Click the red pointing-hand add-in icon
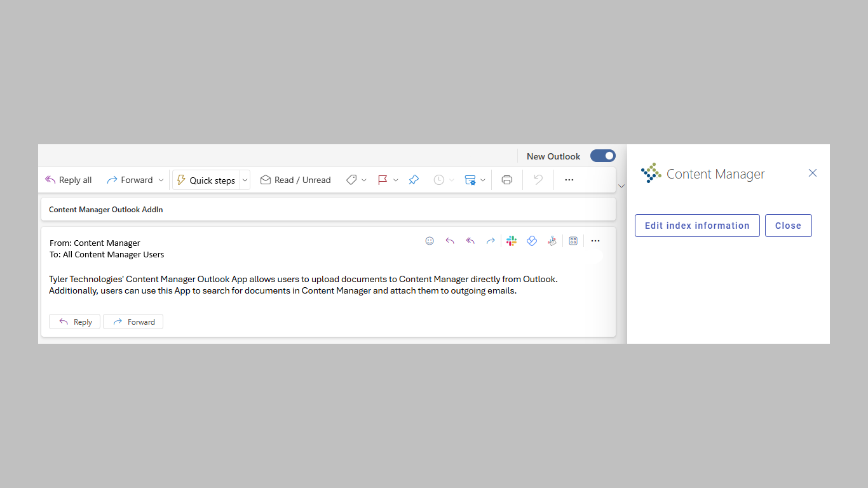868x488 pixels. [552, 241]
